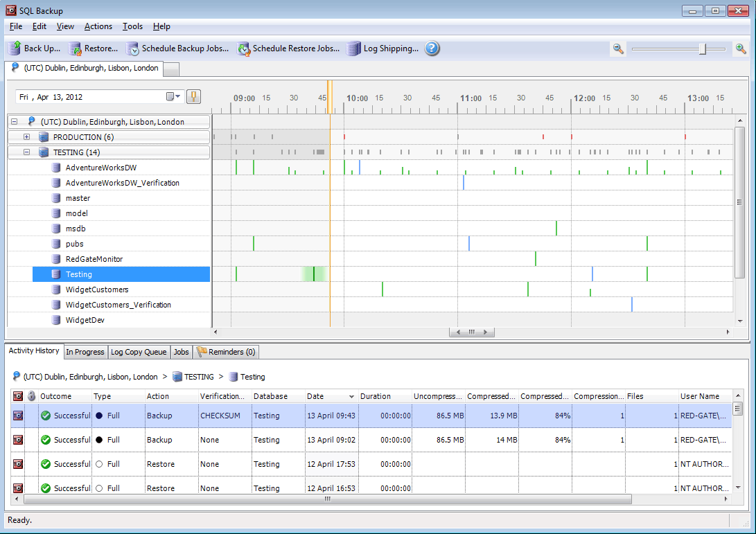Click the SQL Backup icon in column header

(x=18, y=396)
